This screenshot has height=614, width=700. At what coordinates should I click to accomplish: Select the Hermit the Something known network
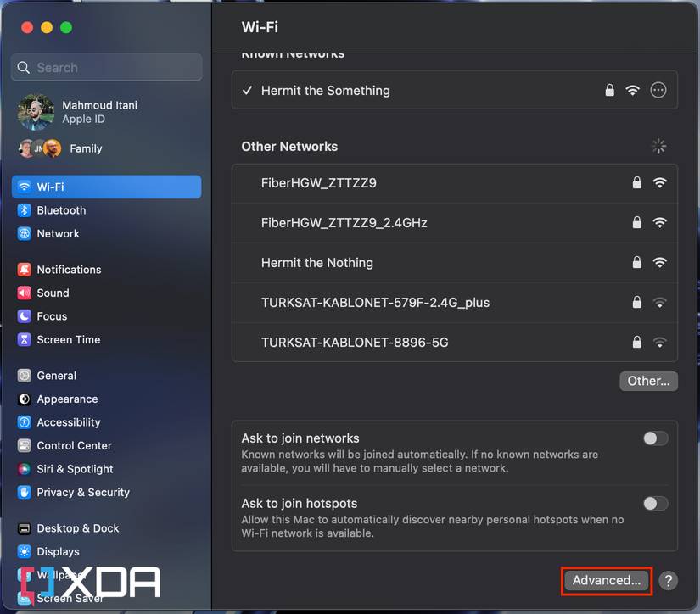point(455,90)
